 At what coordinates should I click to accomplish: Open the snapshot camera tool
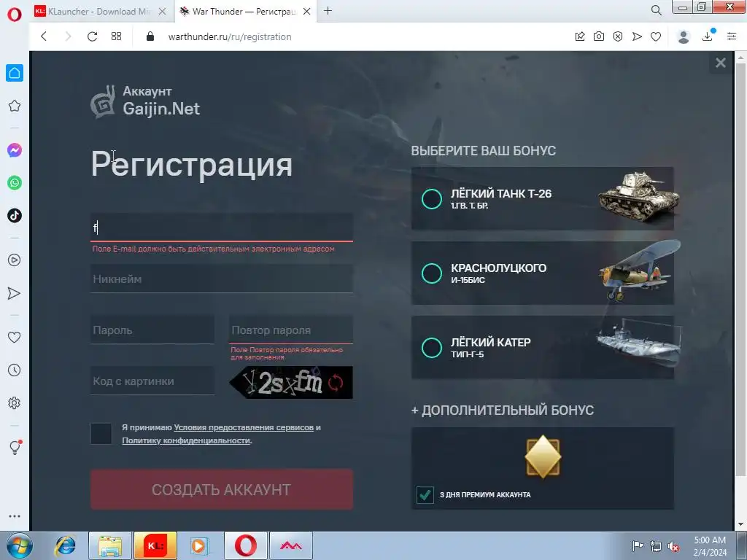pyautogui.click(x=599, y=36)
